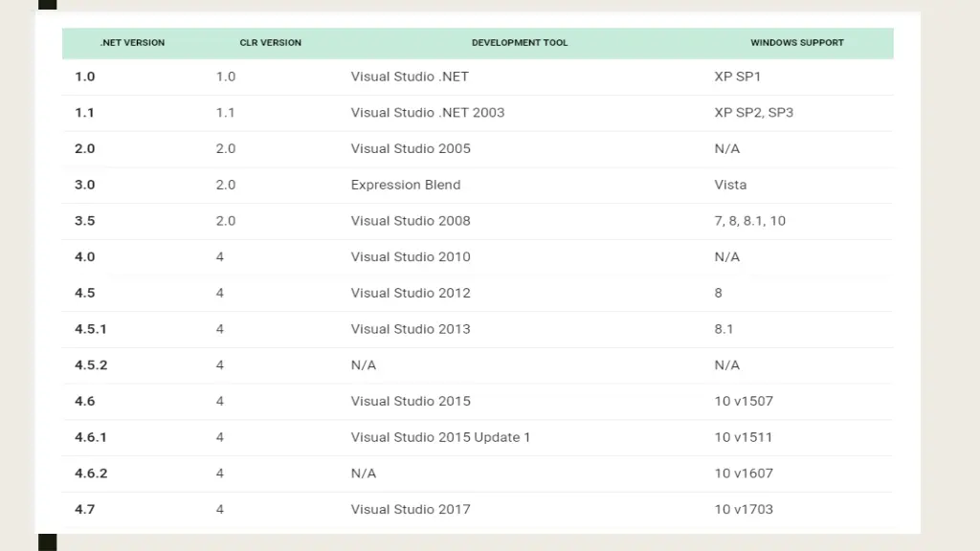Click CLR version 4 in .NET 4.5.1 row
The width and height of the screenshot is (980, 551).
click(220, 329)
